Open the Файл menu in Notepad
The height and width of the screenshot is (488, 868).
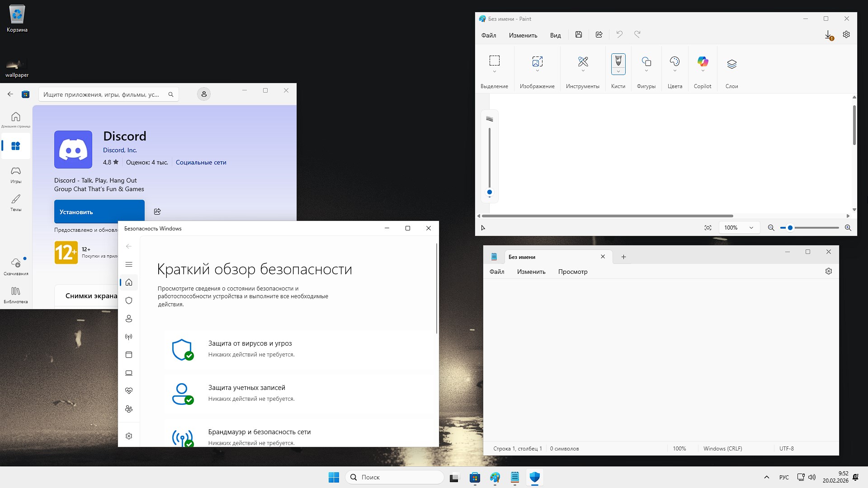(x=496, y=272)
